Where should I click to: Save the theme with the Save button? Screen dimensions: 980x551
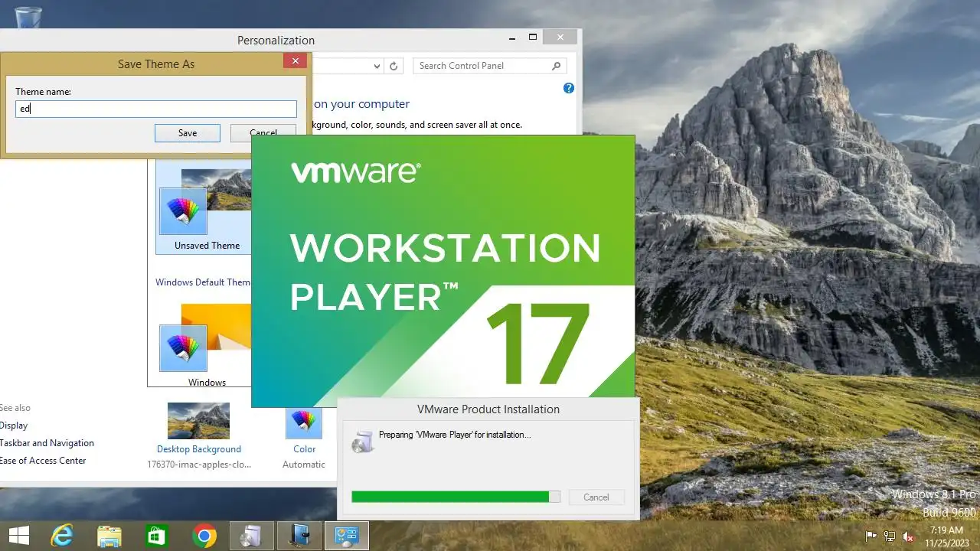point(188,133)
